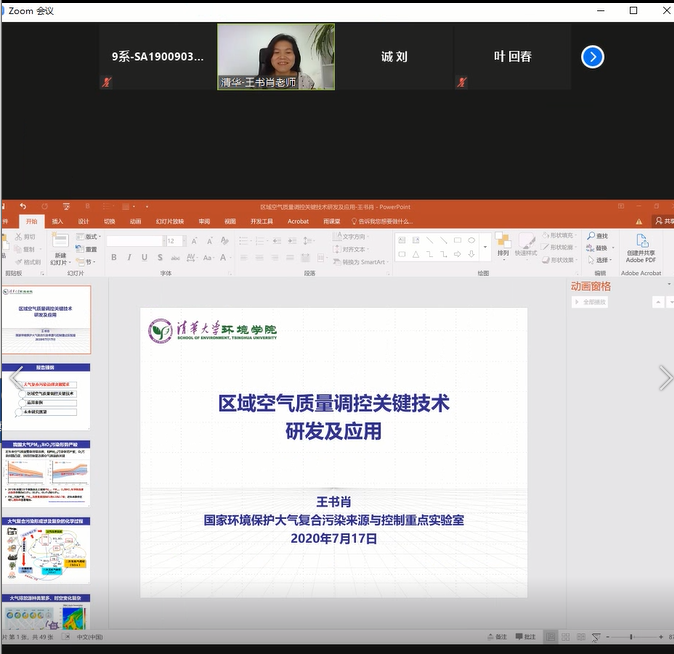Expand the Layout (版式) dropdown
674x654 pixels.
point(92,236)
